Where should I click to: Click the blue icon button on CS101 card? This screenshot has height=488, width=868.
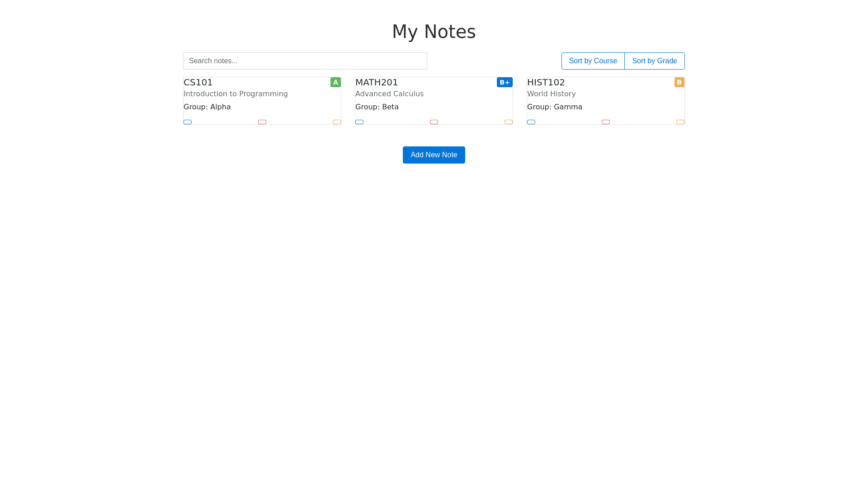pyautogui.click(x=188, y=122)
